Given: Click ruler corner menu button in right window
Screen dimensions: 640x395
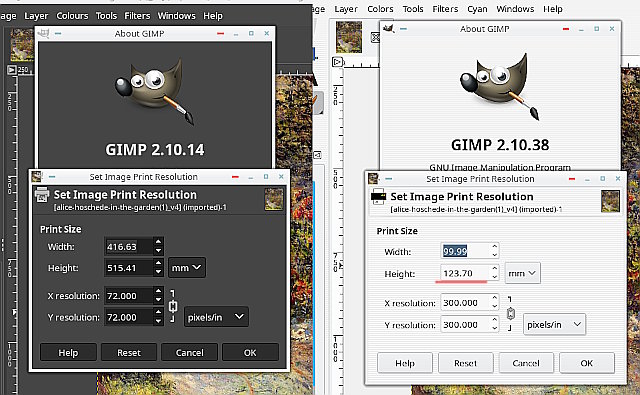Looking at the screenshot, I should point(337,62).
